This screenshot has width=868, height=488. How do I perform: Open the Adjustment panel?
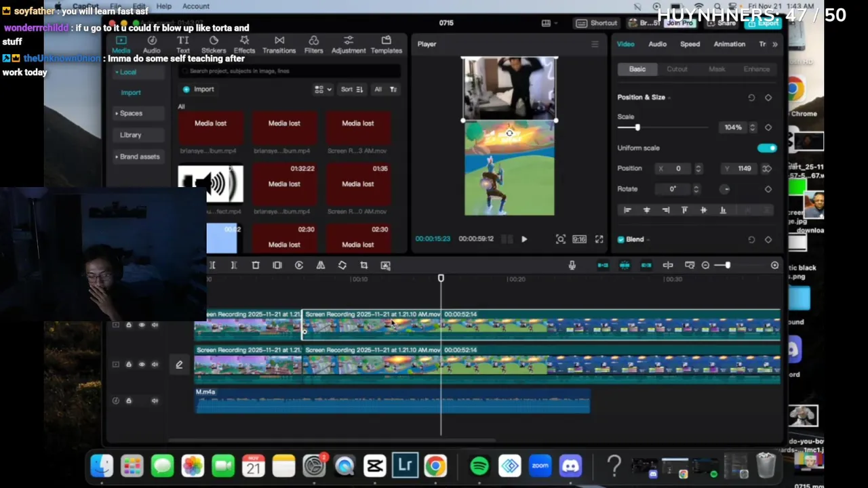349,45
